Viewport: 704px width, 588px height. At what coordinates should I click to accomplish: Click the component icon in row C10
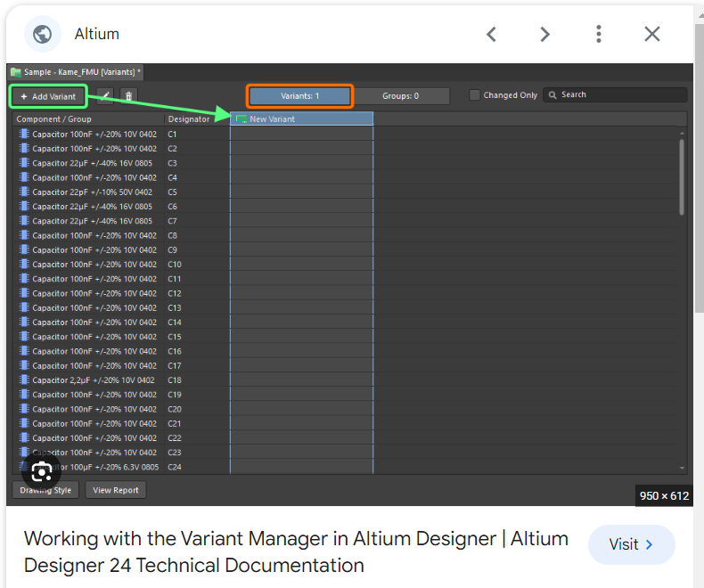pyautogui.click(x=24, y=264)
